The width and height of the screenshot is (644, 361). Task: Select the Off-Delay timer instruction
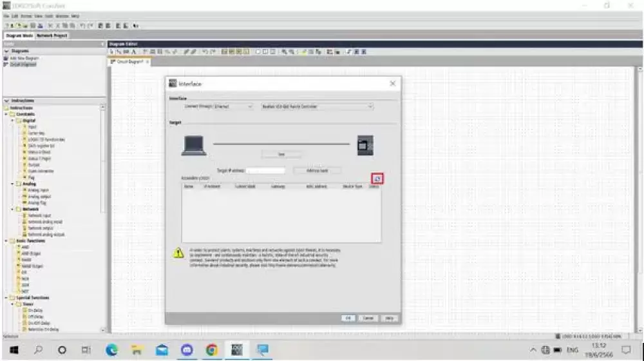(x=35, y=317)
